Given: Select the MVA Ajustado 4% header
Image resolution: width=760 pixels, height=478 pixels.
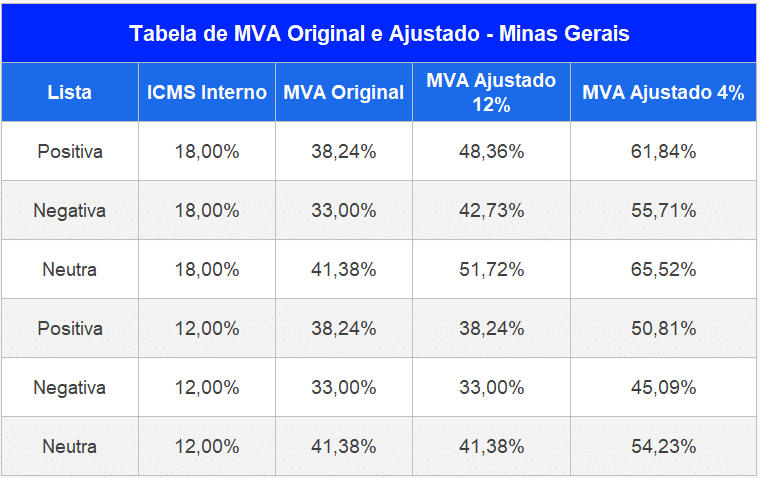Looking at the screenshot, I should click(x=663, y=92).
